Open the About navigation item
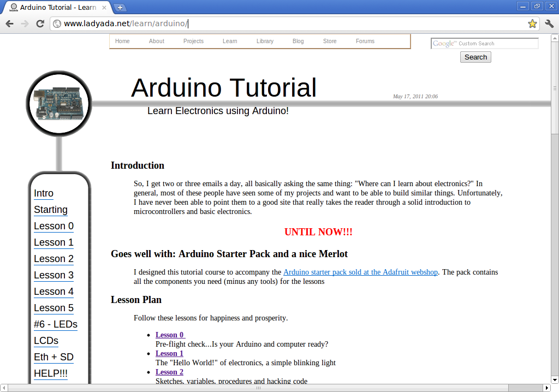Image resolution: width=559 pixels, height=392 pixels. point(157,41)
